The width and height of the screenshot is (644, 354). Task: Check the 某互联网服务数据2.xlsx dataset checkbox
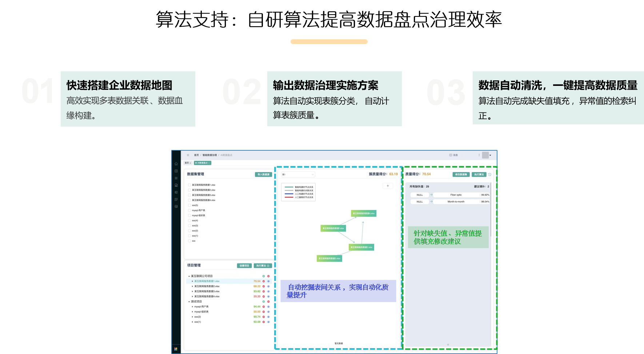pyautogui.click(x=189, y=190)
